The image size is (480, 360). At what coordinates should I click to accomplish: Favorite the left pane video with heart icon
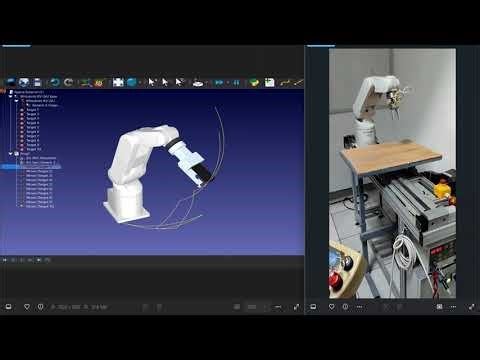pos(27,307)
